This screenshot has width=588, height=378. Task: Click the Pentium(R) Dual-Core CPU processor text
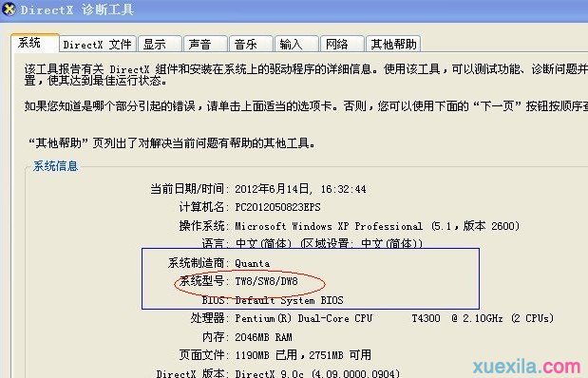click(303, 318)
